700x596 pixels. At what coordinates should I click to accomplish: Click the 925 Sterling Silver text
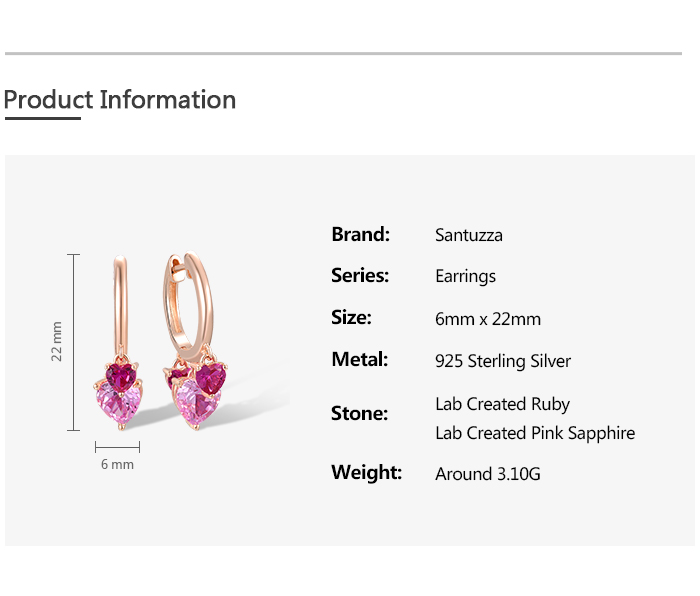click(503, 361)
